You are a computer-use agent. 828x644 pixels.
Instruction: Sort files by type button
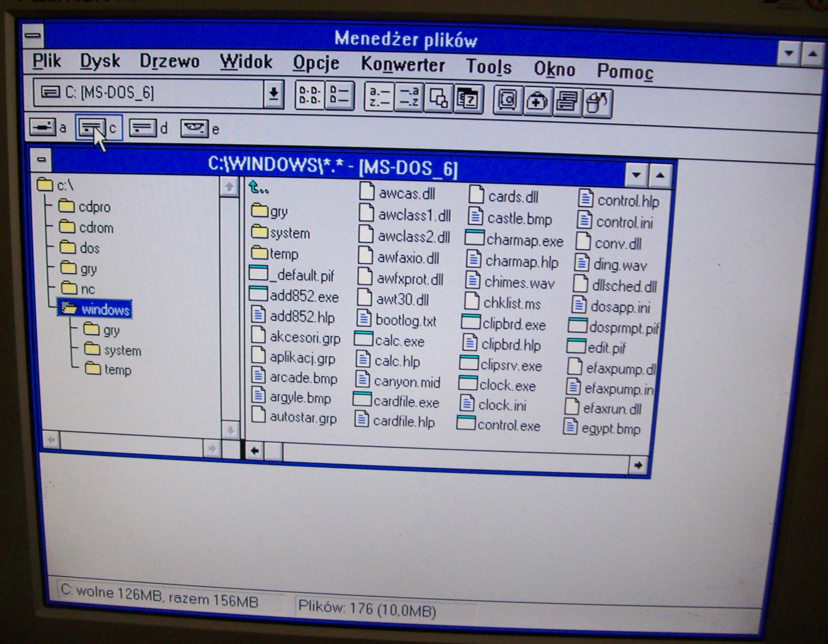point(409,98)
